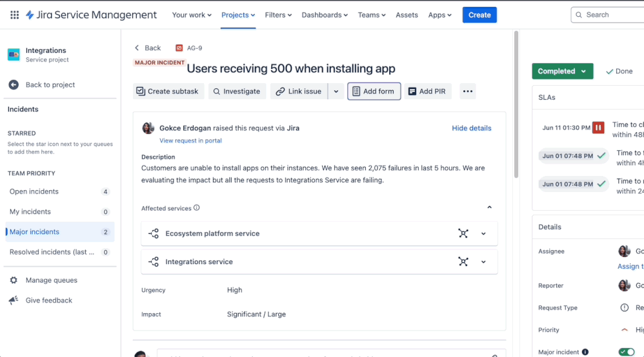Focus the Search field

[608, 15]
